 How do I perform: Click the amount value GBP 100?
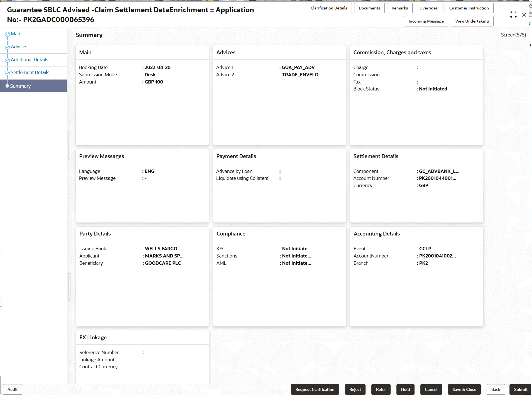[x=154, y=82]
